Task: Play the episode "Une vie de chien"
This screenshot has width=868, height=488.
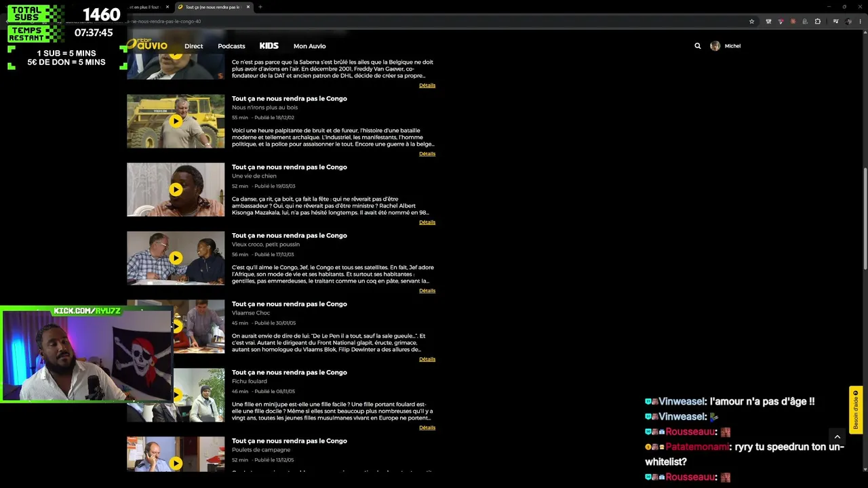Action: [x=176, y=190]
